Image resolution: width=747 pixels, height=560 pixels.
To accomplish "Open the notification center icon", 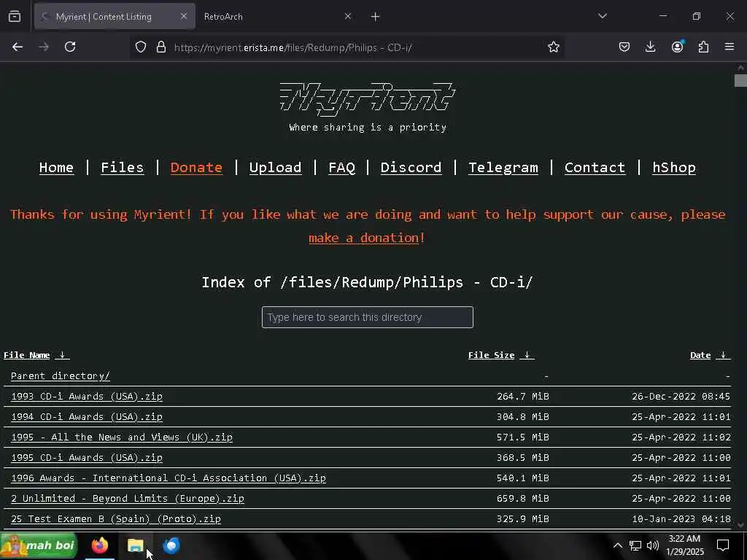I will (723, 545).
